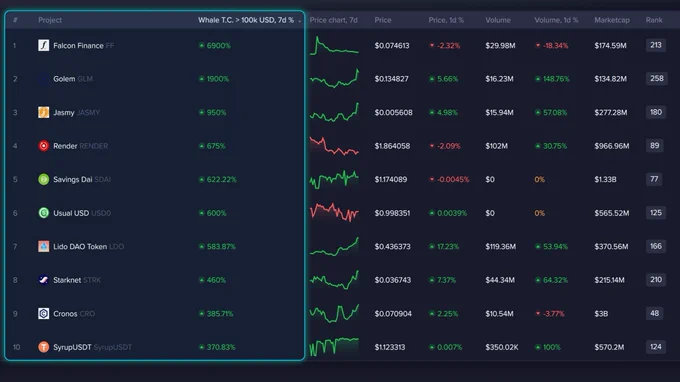Open Starknet STRK project link

[x=77, y=280]
